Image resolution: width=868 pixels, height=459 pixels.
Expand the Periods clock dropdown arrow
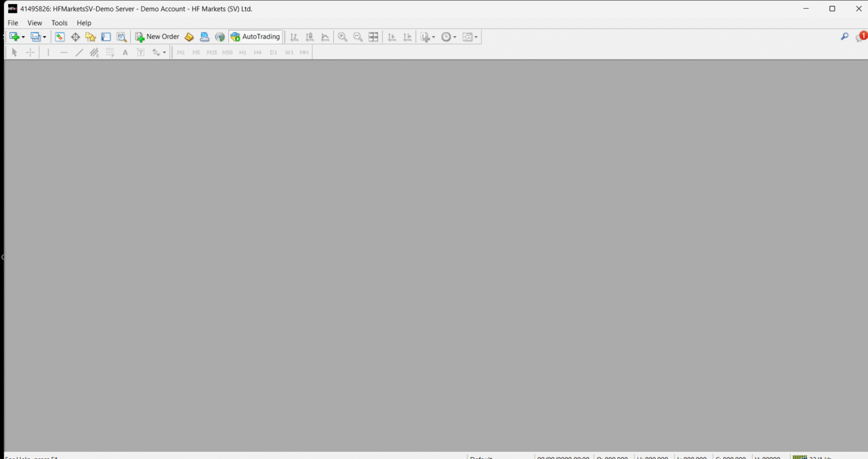tap(455, 37)
